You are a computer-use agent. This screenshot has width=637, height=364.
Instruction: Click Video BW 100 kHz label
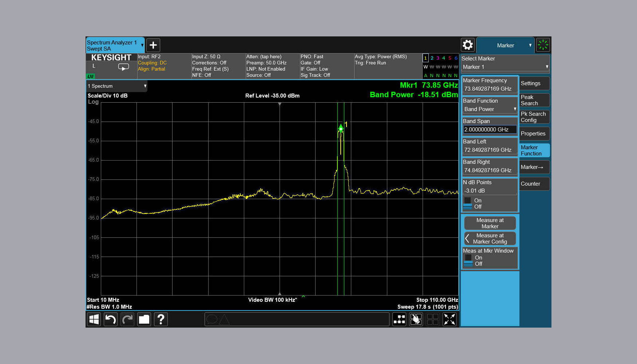(x=272, y=300)
